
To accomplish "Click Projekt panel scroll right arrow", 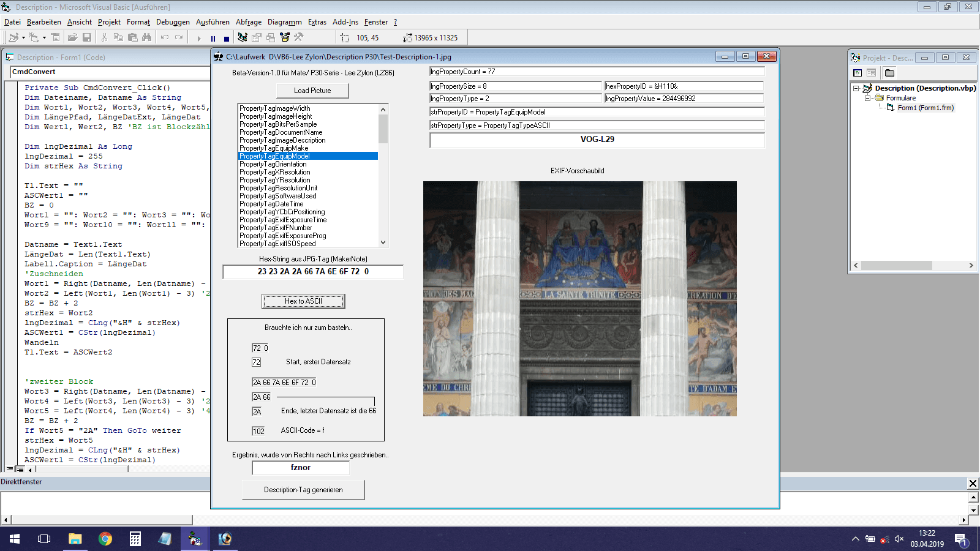I will pyautogui.click(x=971, y=265).
